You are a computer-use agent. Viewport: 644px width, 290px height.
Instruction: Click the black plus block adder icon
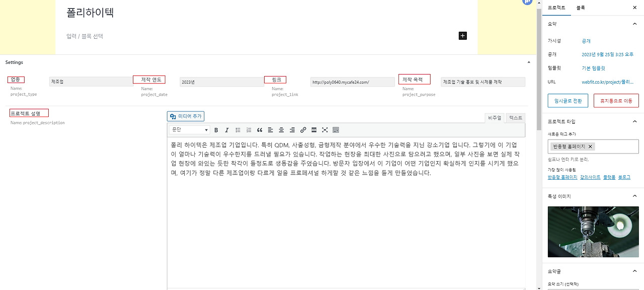[x=462, y=35]
